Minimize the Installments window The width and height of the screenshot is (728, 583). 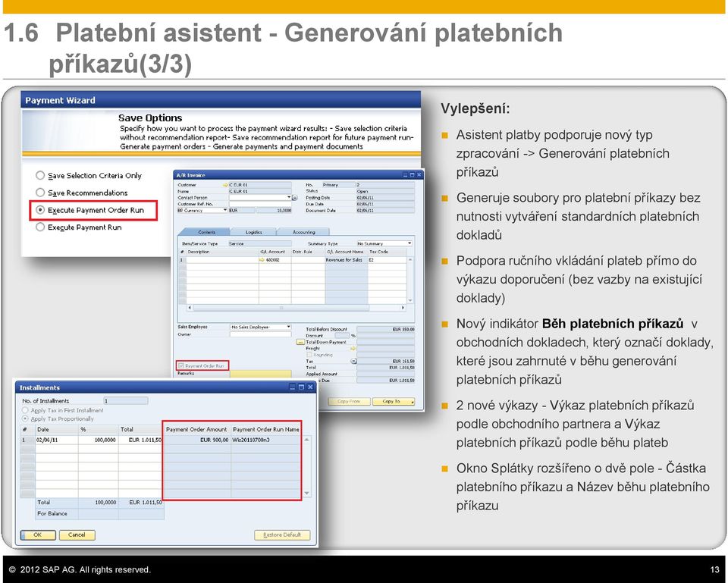pyautogui.click(x=293, y=387)
